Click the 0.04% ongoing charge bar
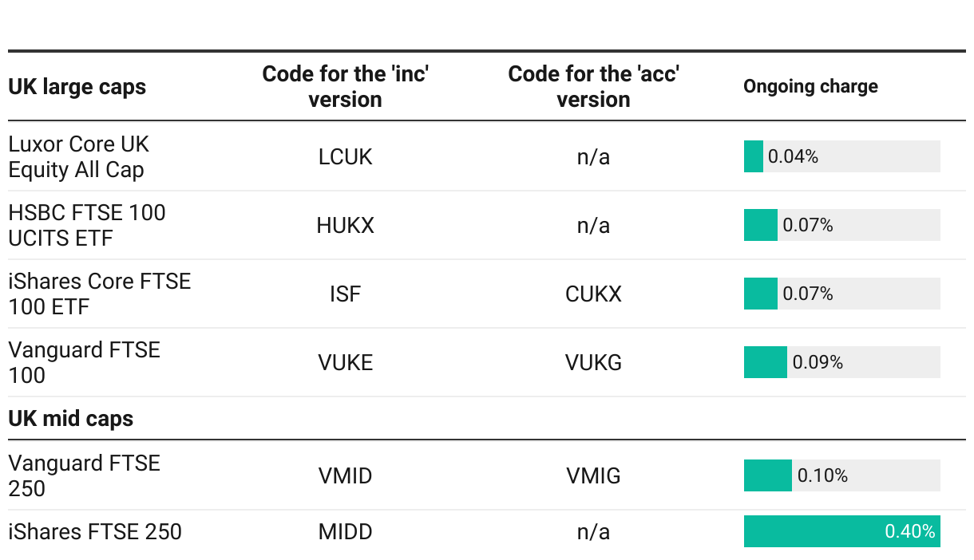The width and height of the screenshot is (974, 560). [x=754, y=156]
